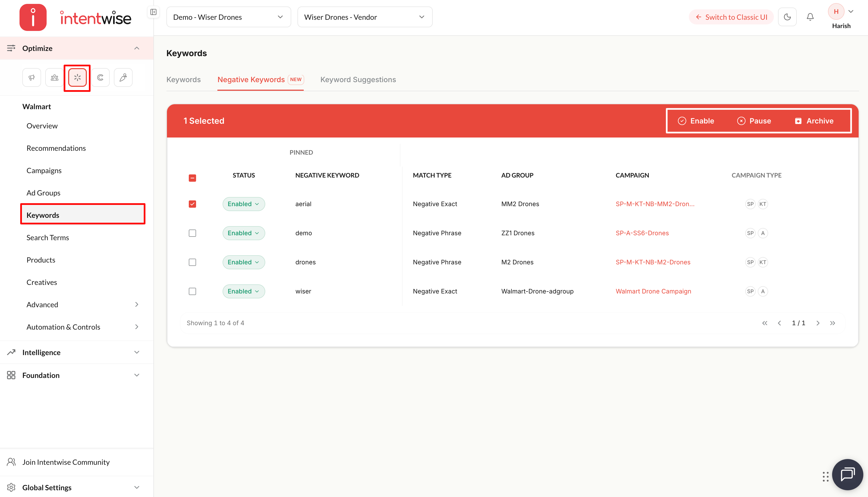This screenshot has height=497, width=868.
Task: Click the SP badge in the wiser row
Action: pos(750,291)
